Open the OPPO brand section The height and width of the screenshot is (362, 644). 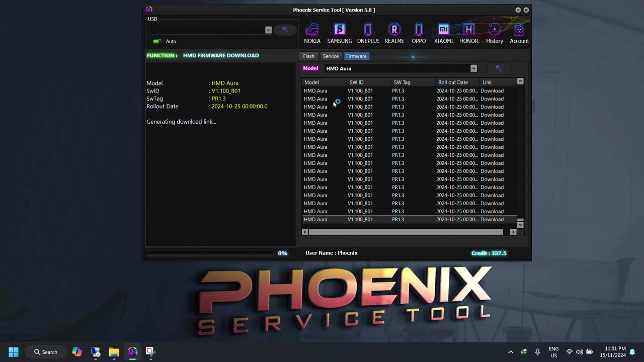pos(419,33)
